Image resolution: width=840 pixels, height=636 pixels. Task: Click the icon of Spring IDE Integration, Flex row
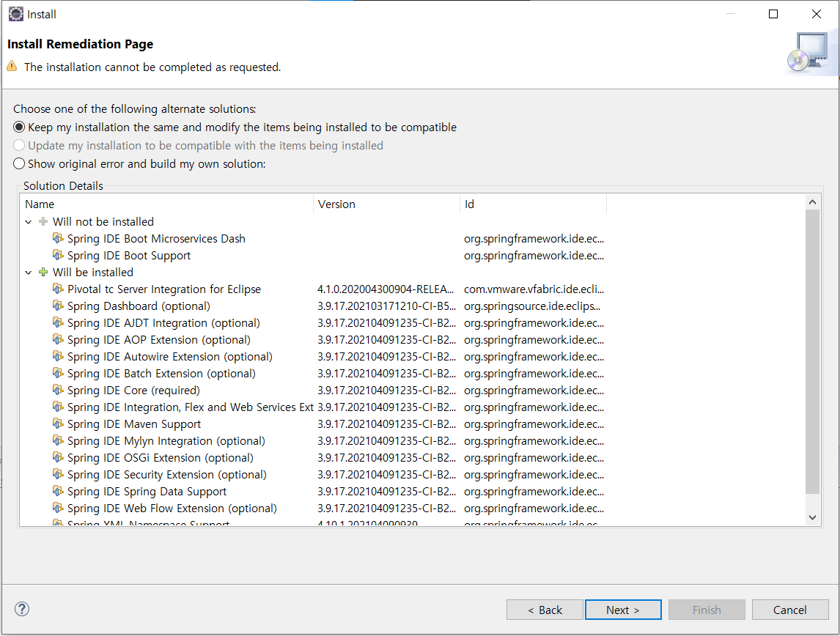coord(58,407)
